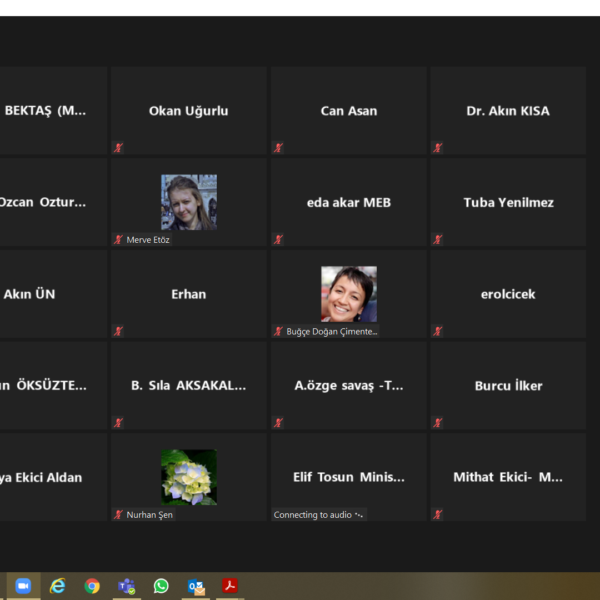Select Ozcan Oztur... participant name
This screenshot has height=600, width=600.
(x=42, y=202)
